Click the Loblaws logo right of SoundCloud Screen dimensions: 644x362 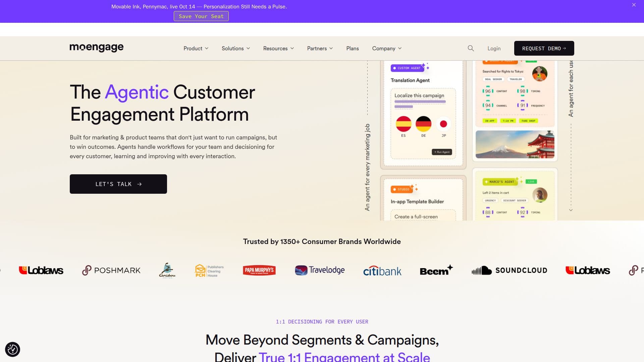click(588, 270)
